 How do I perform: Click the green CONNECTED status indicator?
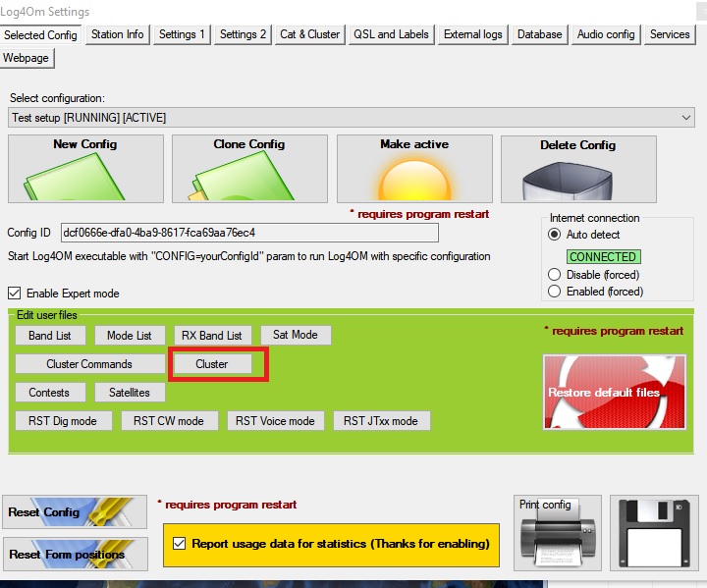pyautogui.click(x=603, y=256)
